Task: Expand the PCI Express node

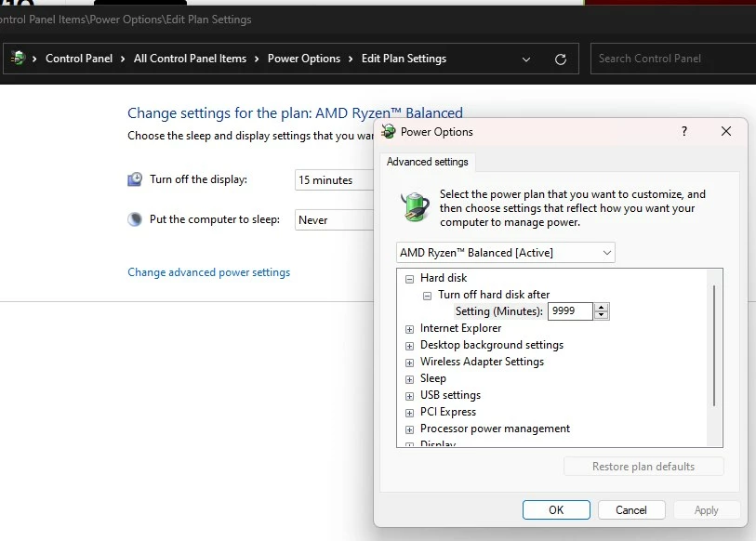Action: pyautogui.click(x=409, y=414)
